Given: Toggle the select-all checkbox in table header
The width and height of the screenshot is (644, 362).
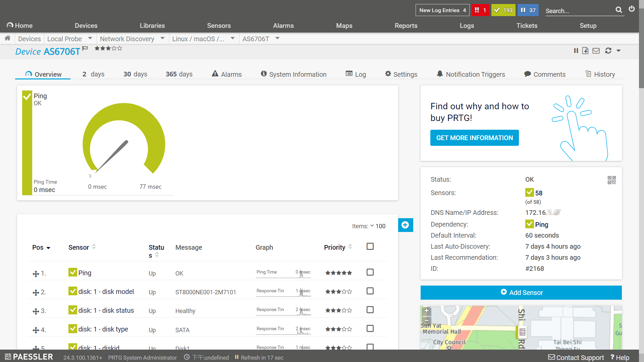Looking at the screenshot, I should point(370,246).
